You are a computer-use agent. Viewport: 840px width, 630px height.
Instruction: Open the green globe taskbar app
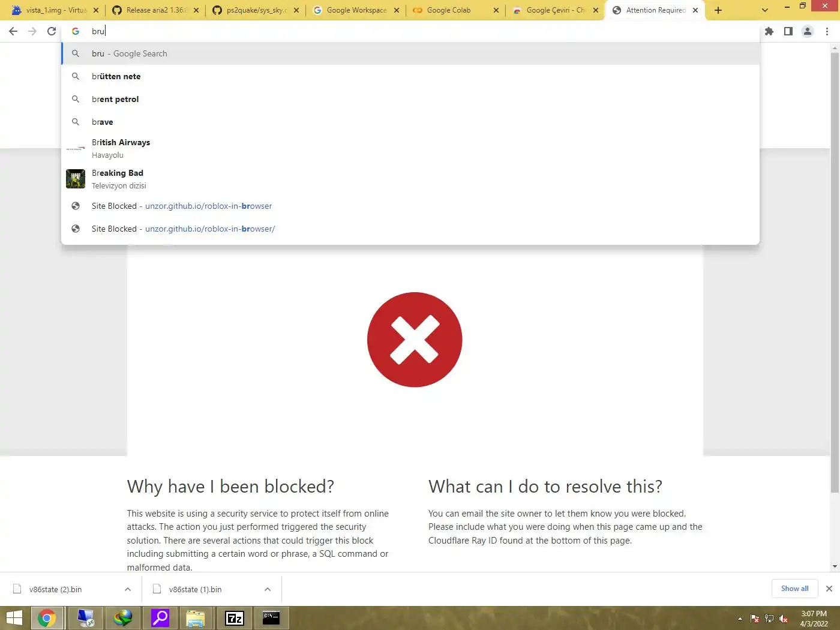click(123, 618)
